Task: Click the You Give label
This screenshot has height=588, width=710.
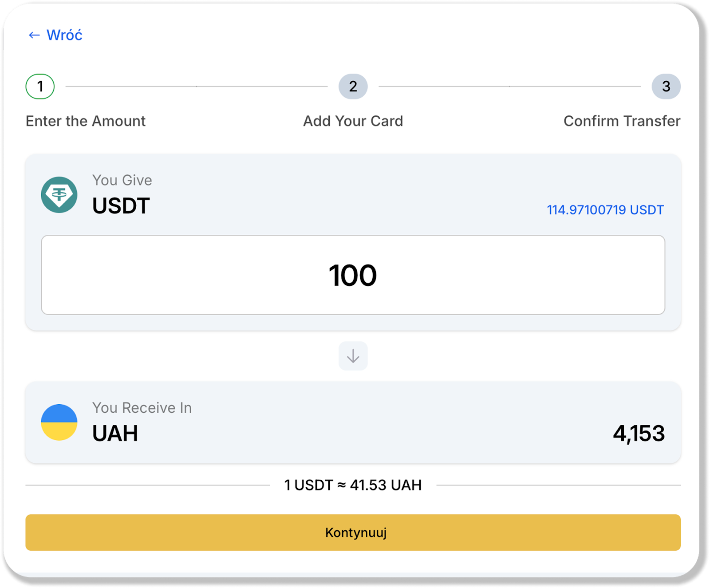Action: [x=122, y=180]
